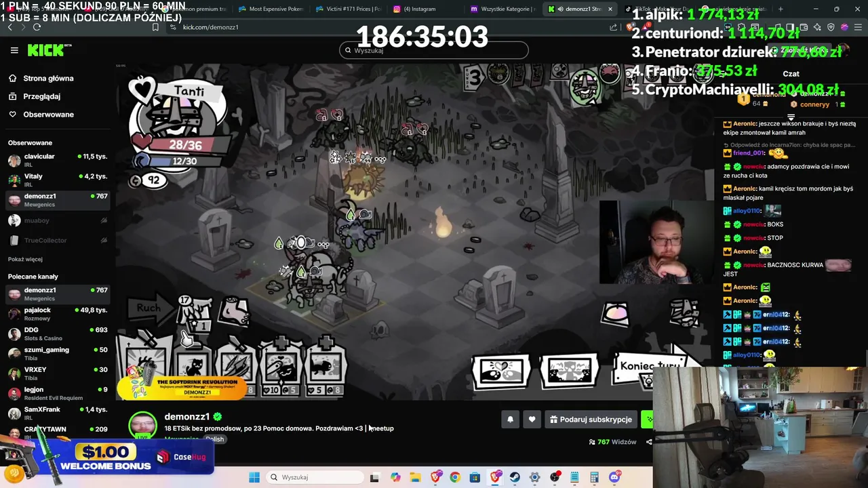Open SamXFrank channel
The image size is (868, 488).
pyautogui.click(x=58, y=413)
